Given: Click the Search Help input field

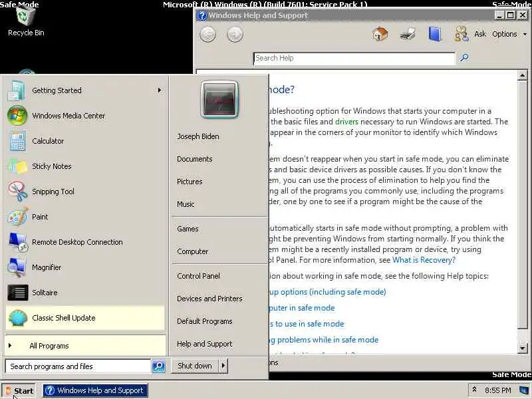Looking at the screenshot, I should click(354, 58).
